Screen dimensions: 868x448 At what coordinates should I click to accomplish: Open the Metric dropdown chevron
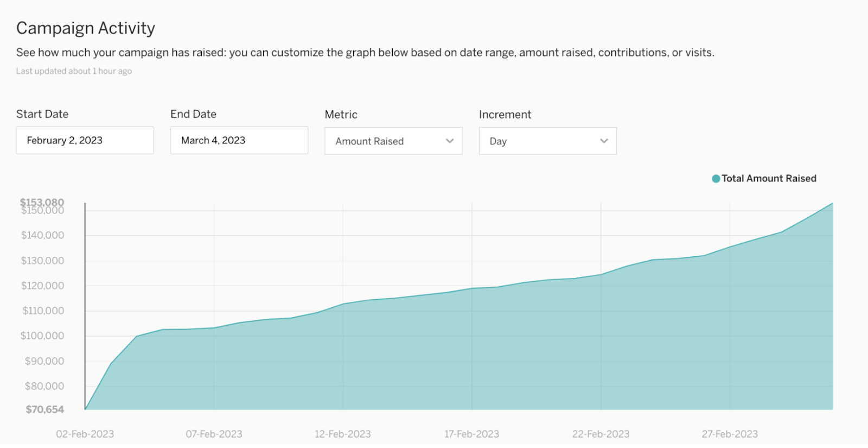tap(450, 141)
